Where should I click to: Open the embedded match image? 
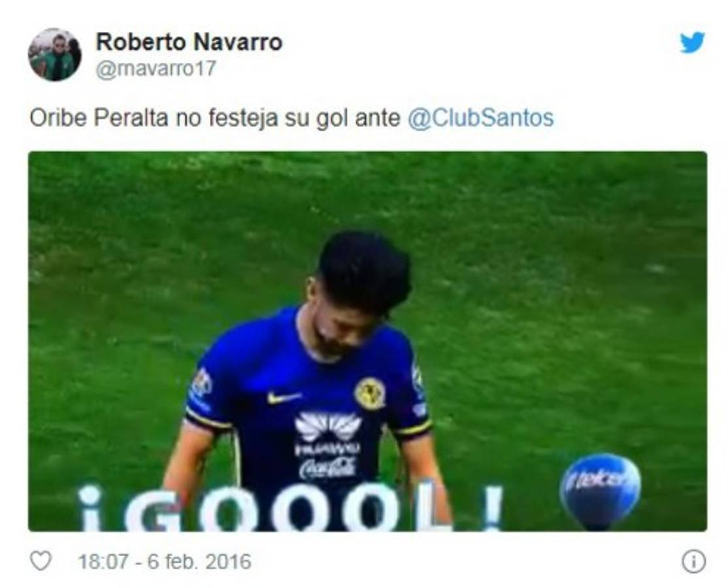pos(368,341)
